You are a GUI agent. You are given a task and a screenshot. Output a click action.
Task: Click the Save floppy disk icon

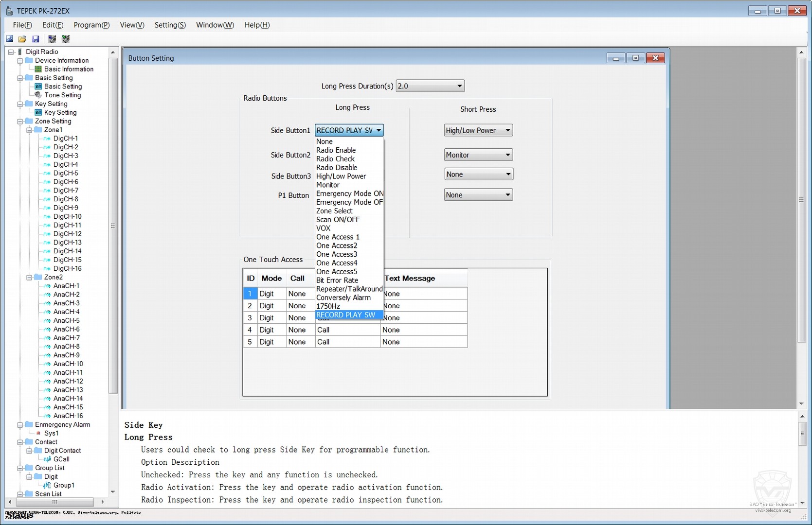click(36, 39)
